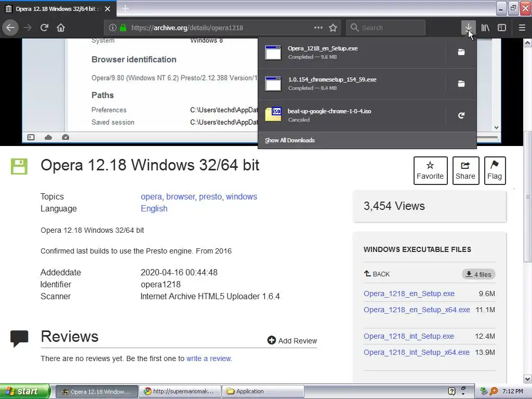Viewport: 532px width, 399px height.
Task: Open the write a review link
Action: [x=208, y=358]
